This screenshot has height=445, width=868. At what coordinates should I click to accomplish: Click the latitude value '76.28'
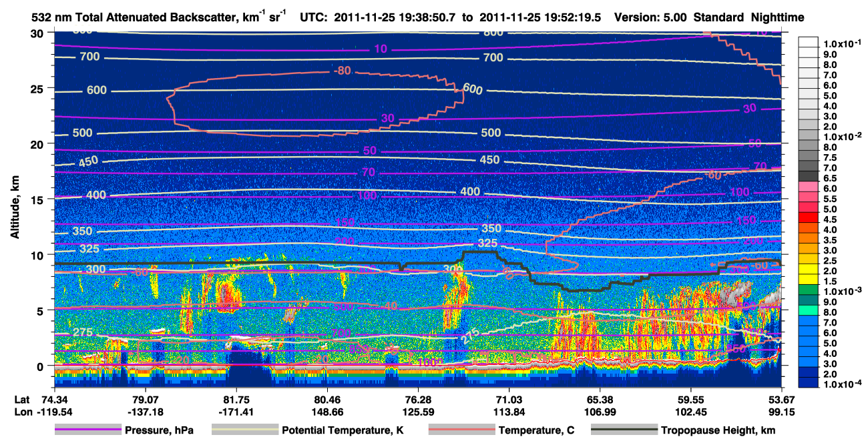coord(417,400)
